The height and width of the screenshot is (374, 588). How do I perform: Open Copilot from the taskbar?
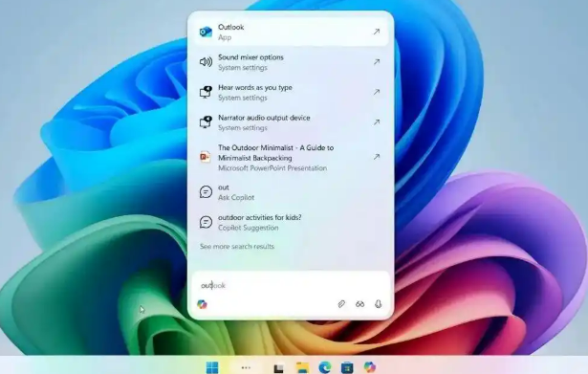pos(370,367)
